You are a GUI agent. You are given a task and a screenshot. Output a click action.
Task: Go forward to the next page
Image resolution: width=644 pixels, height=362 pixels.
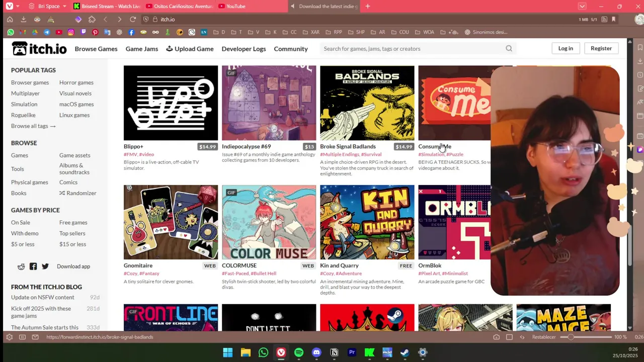pyautogui.click(x=119, y=19)
